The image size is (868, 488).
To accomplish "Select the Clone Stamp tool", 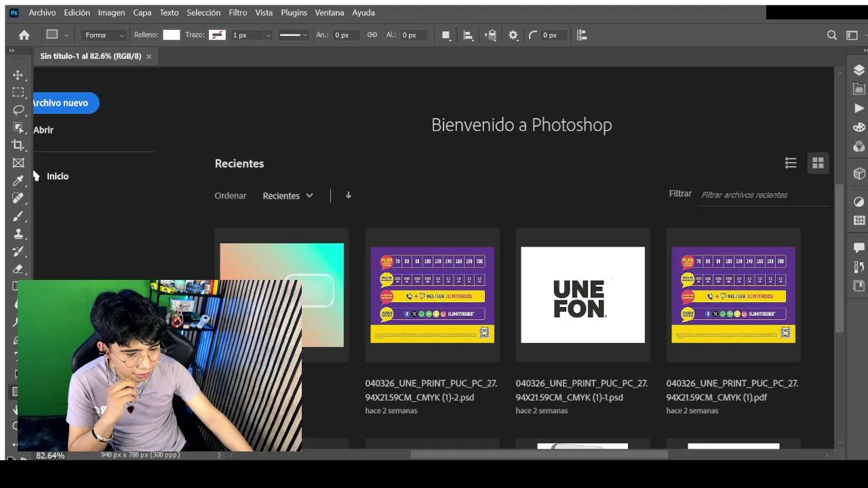I will coord(18,233).
